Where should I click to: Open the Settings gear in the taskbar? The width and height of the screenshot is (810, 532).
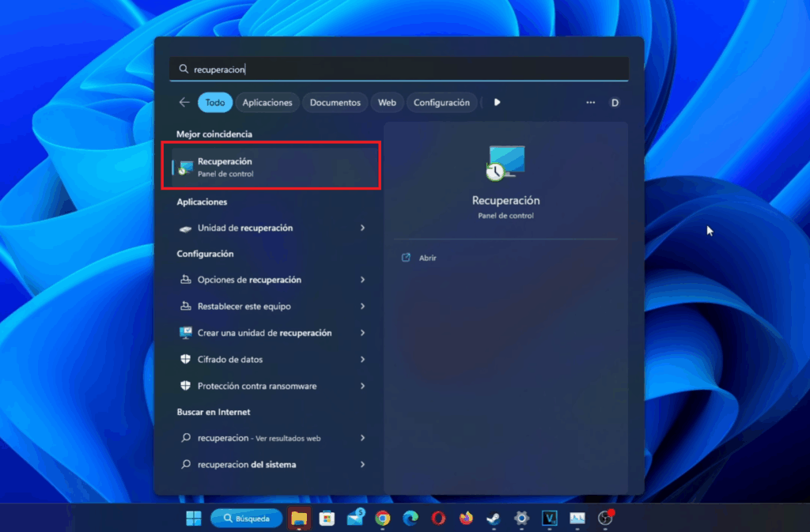point(522,518)
